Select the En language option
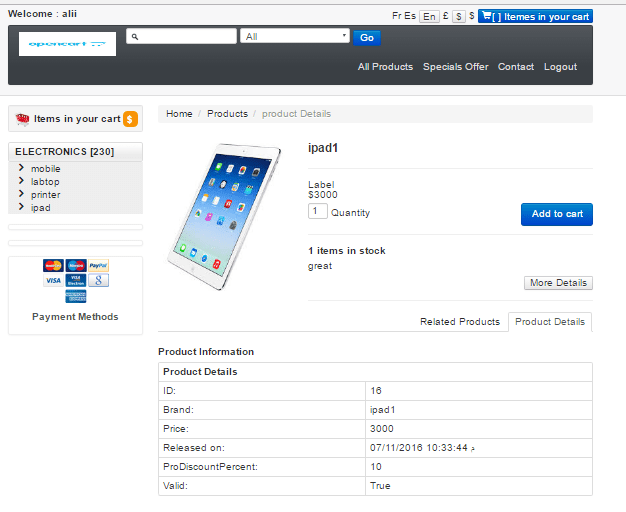626x512 pixels. click(429, 16)
